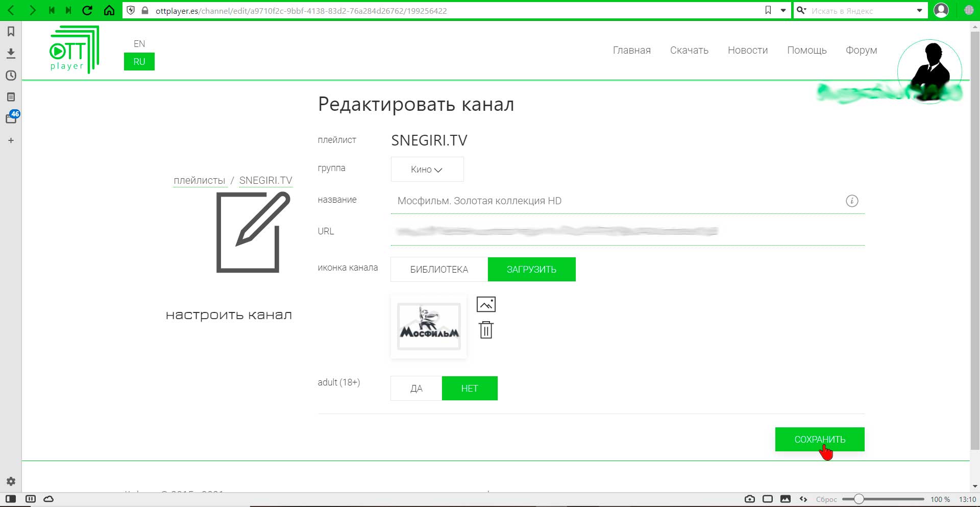Viewport: 980px width, 507px height.
Task: Adjust the page zoom slider
Action: [883, 499]
